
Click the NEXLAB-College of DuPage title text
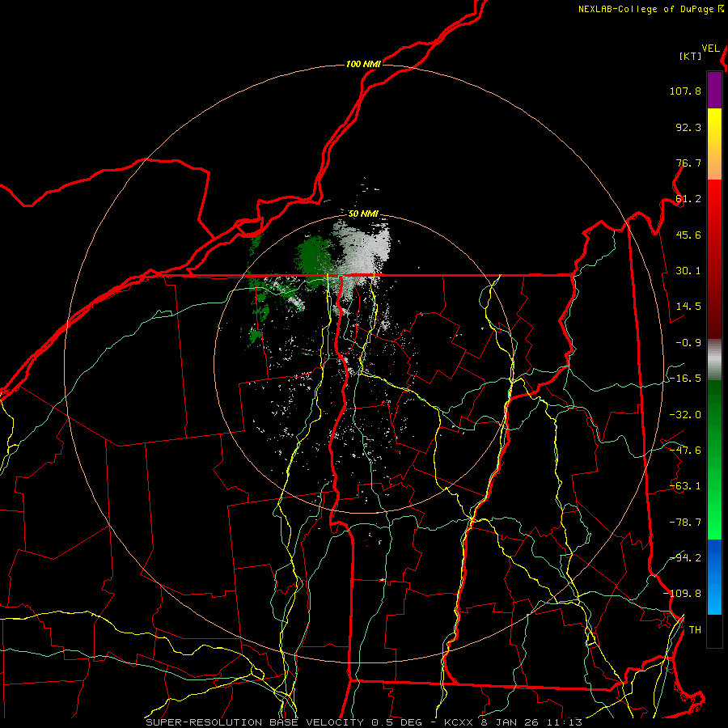[x=645, y=9]
